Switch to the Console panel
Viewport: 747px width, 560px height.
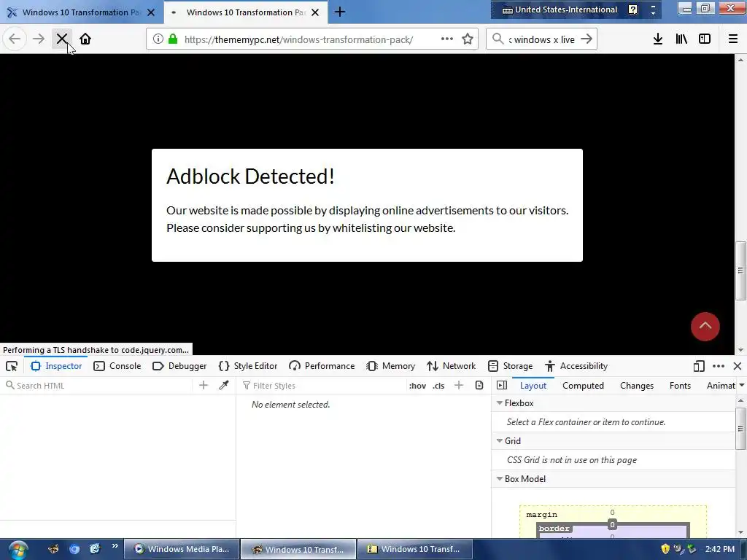coord(117,366)
